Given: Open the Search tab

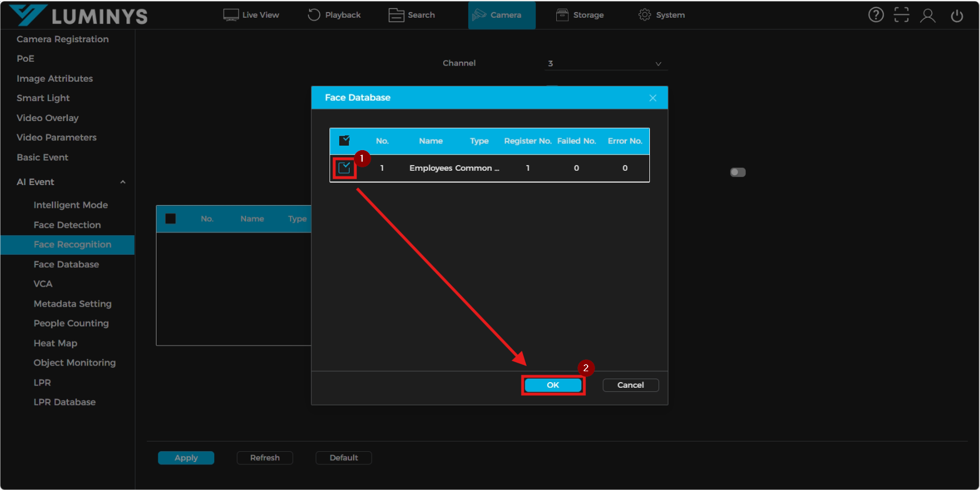Looking at the screenshot, I should pos(412,15).
